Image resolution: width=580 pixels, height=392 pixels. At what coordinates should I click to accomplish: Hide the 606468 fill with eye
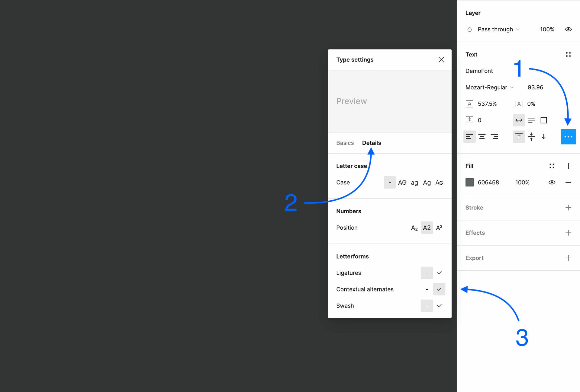click(552, 182)
